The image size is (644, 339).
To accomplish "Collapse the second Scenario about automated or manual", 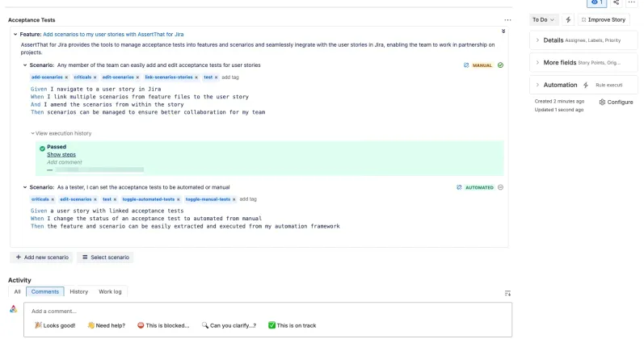I will click(25, 187).
